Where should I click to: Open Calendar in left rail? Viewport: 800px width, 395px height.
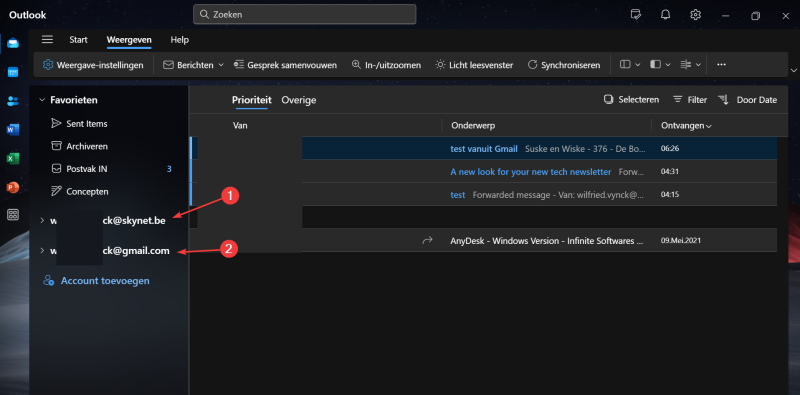pyautogui.click(x=13, y=72)
